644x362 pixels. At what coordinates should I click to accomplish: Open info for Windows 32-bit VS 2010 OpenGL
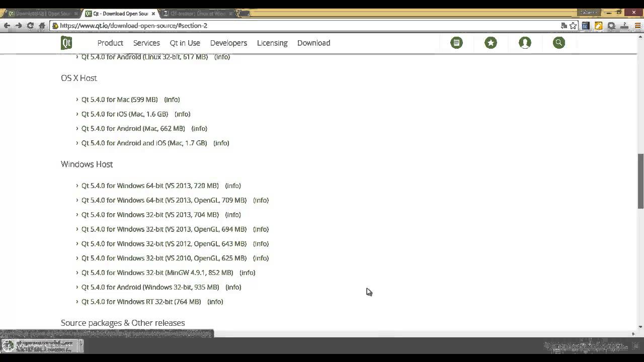(x=261, y=258)
